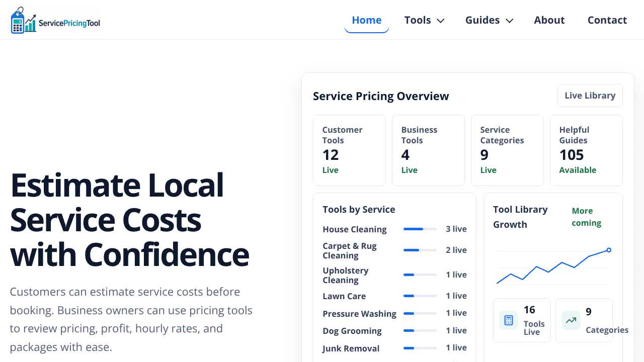Select the Business Tools card
This screenshot has height=362, width=644.
point(428,150)
